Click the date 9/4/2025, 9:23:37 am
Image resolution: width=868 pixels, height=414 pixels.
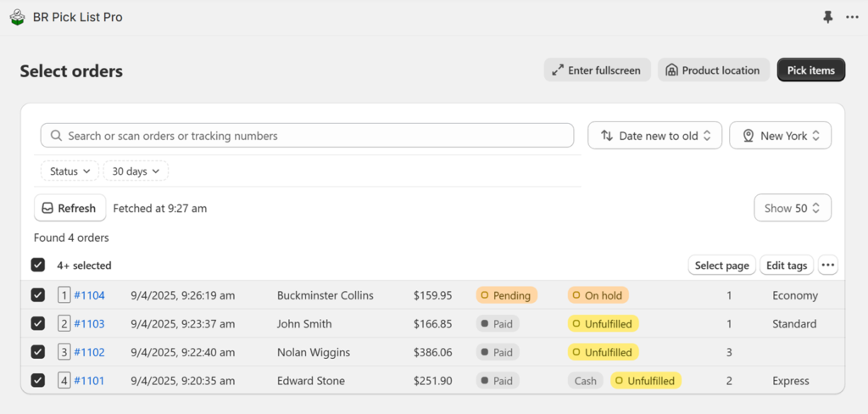tap(183, 324)
